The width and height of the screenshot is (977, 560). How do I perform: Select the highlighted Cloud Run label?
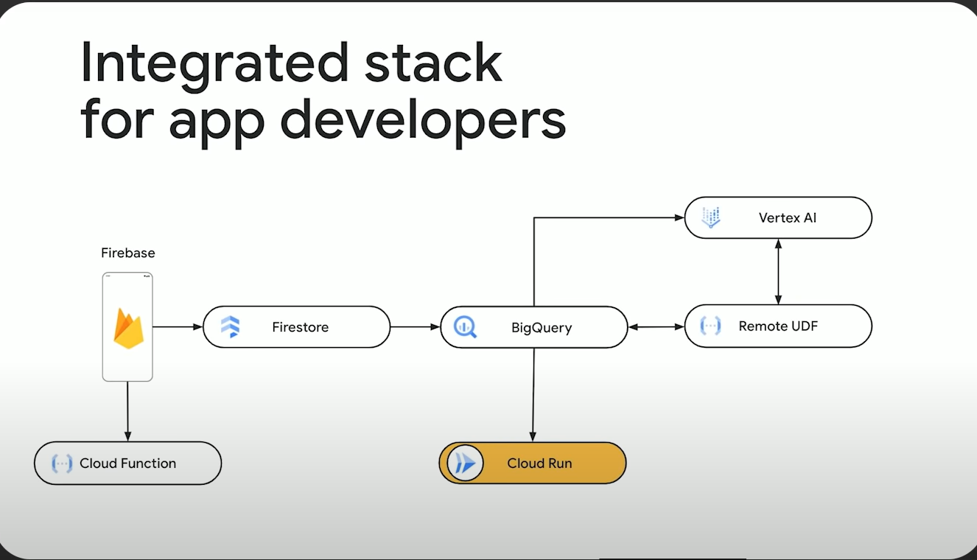(x=539, y=463)
